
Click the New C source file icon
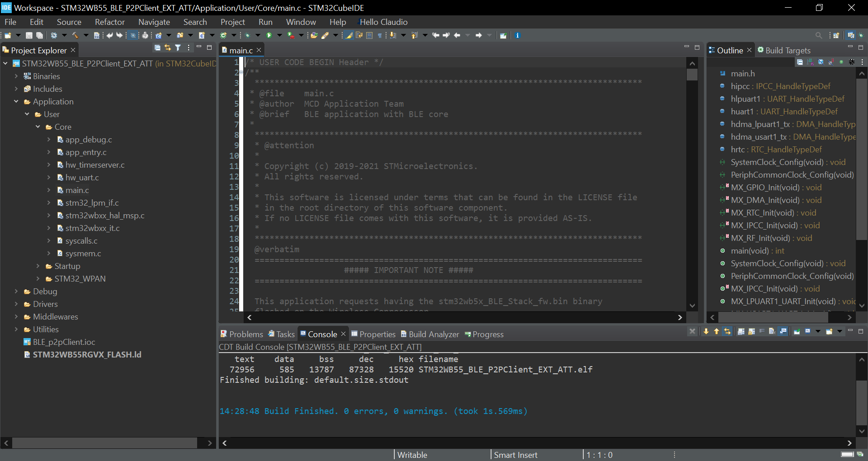point(202,35)
